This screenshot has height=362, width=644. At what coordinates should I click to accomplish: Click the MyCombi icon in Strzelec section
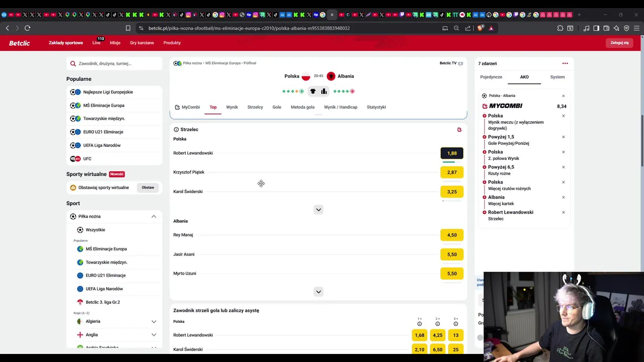459,130
